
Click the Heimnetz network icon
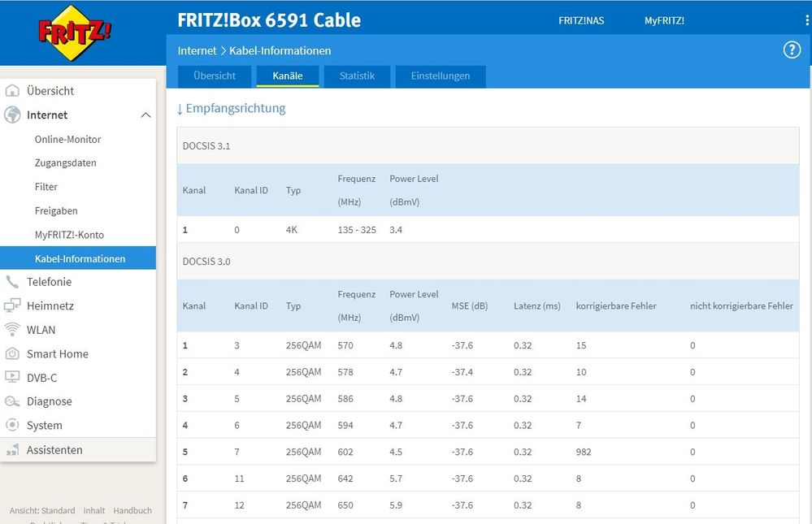(x=12, y=305)
